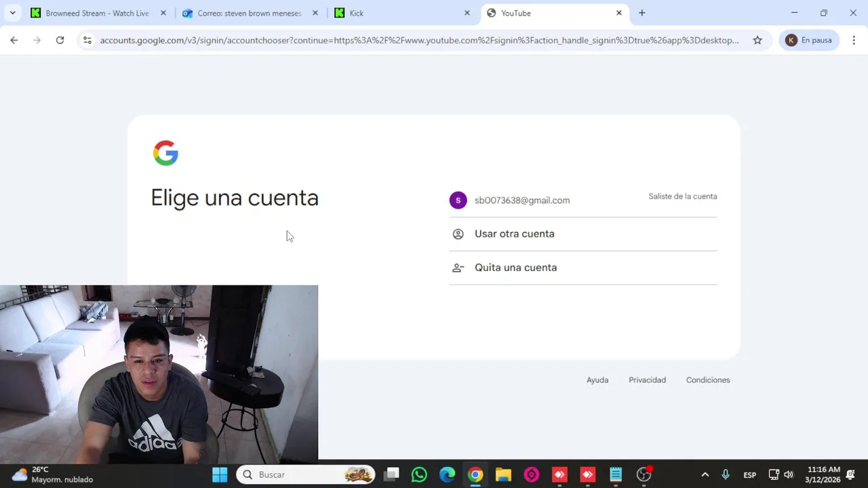Open the notifications bell icon

[x=850, y=474]
